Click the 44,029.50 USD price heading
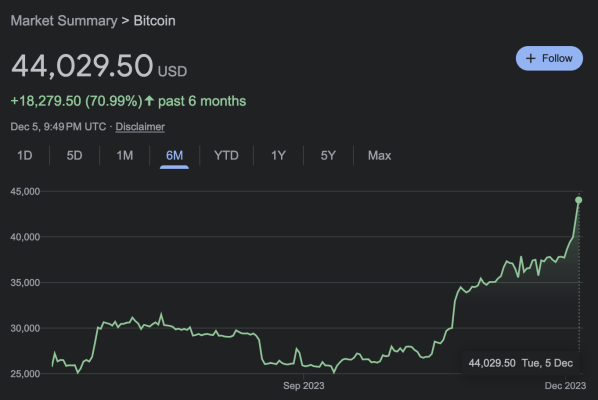598x400 pixels. click(99, 66)
